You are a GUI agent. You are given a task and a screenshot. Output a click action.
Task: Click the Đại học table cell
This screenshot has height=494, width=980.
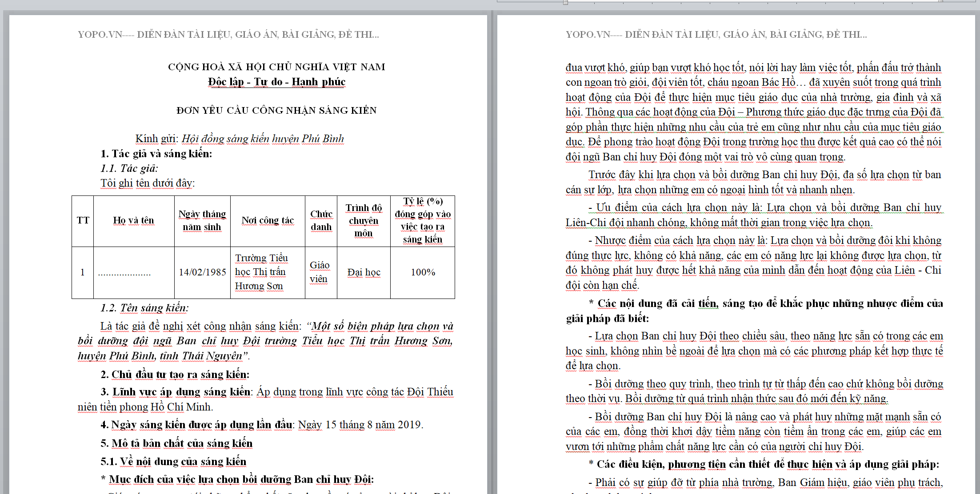tap(364, 272)
